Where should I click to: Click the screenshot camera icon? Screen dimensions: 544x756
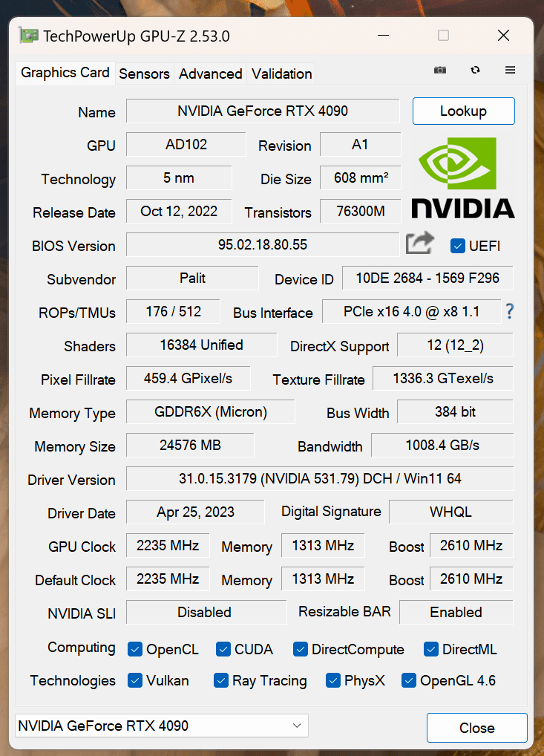point(440,71)
